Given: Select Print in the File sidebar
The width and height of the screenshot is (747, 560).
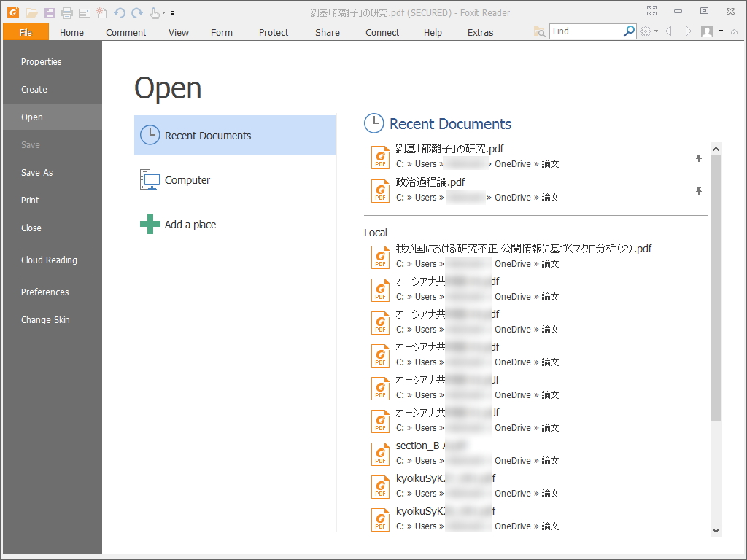Looking at the screenshot, I should (x=53, y=200).
